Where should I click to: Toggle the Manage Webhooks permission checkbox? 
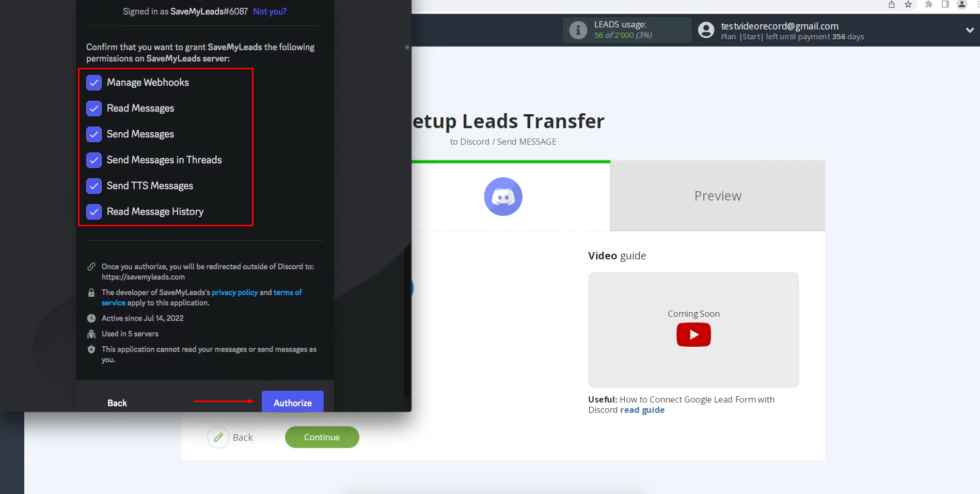pos(94,83)
